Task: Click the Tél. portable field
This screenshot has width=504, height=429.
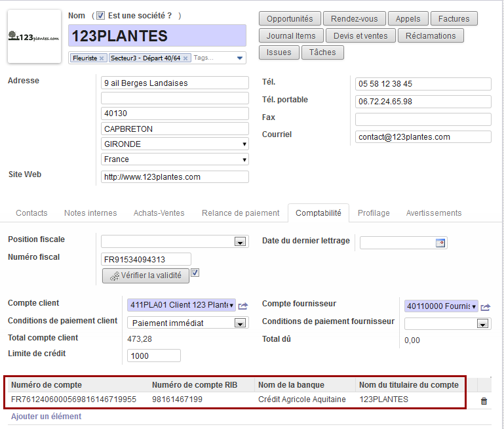Action: point(423,102)
